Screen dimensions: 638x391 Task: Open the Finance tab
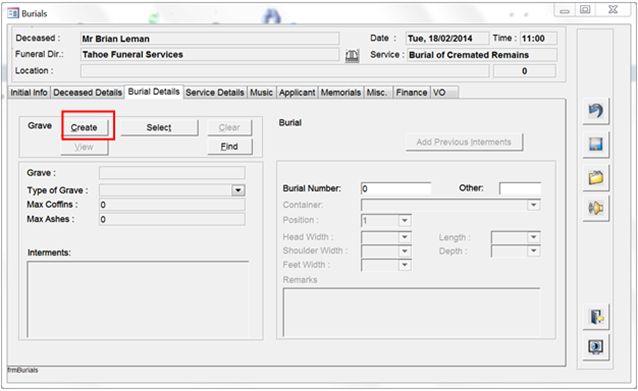411,93
